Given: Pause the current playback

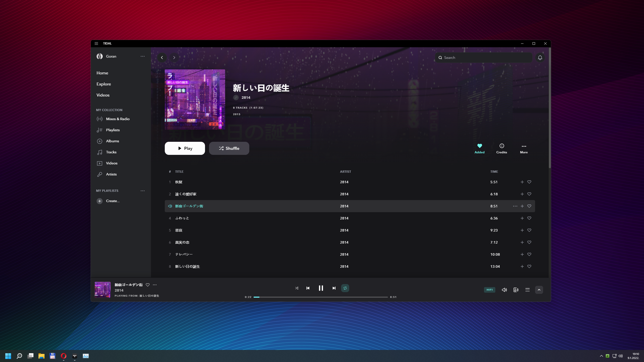Looking at the screenshot, I should [321, 288].
